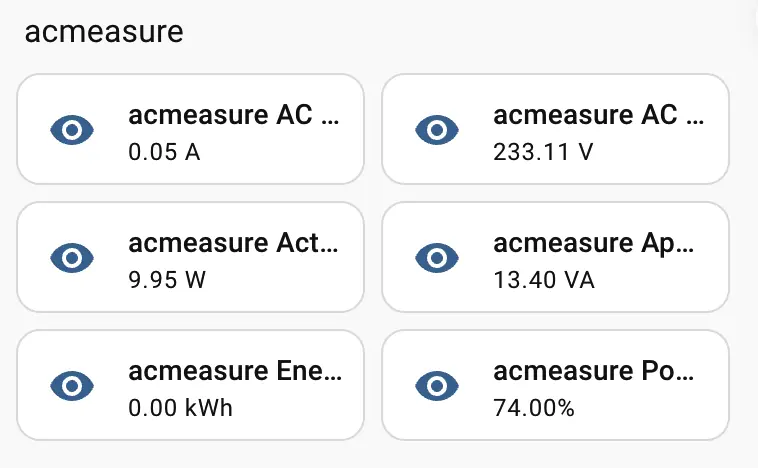Click the 0.05 A current reading
Screen dimensions: 758x468
(x=158, y=153)
